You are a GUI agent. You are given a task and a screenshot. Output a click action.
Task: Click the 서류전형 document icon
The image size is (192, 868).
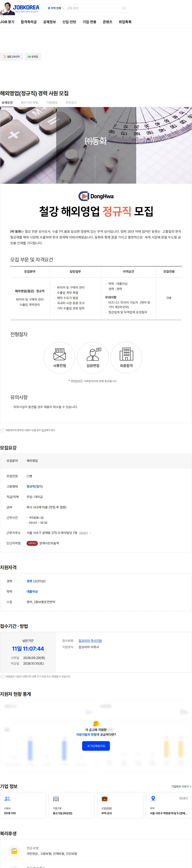pos(60,354)
